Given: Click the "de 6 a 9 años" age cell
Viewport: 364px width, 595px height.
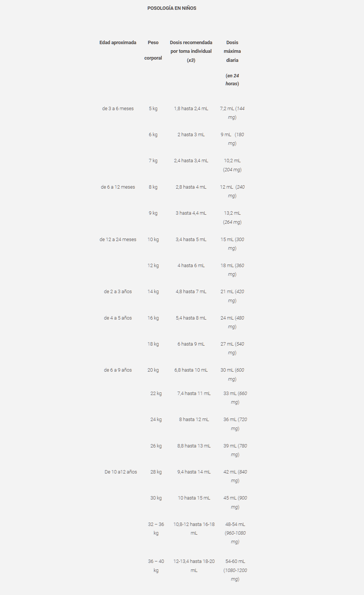Looking at the screenshot, I should (118, 370).
